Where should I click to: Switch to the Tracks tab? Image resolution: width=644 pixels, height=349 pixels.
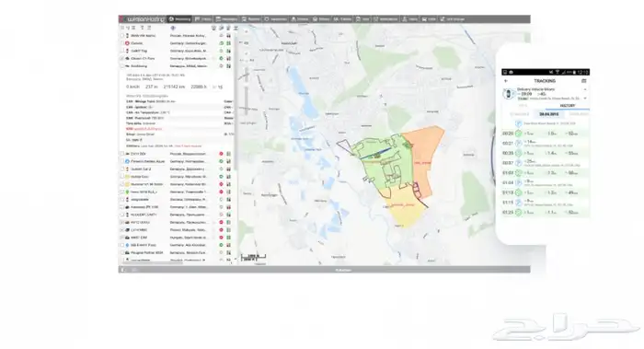pyautogui.click(x=203, y=19)
